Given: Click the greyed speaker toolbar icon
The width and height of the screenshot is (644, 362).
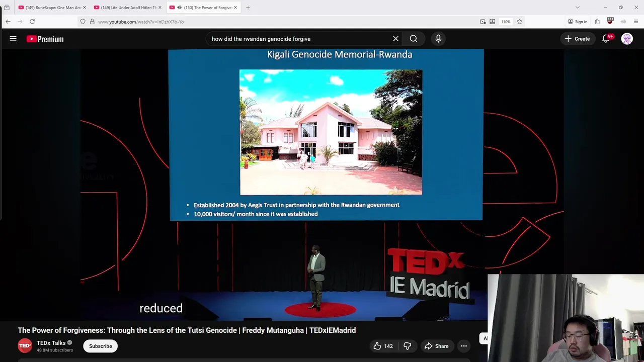Looking at the screenshot, I should click(623, 22).
